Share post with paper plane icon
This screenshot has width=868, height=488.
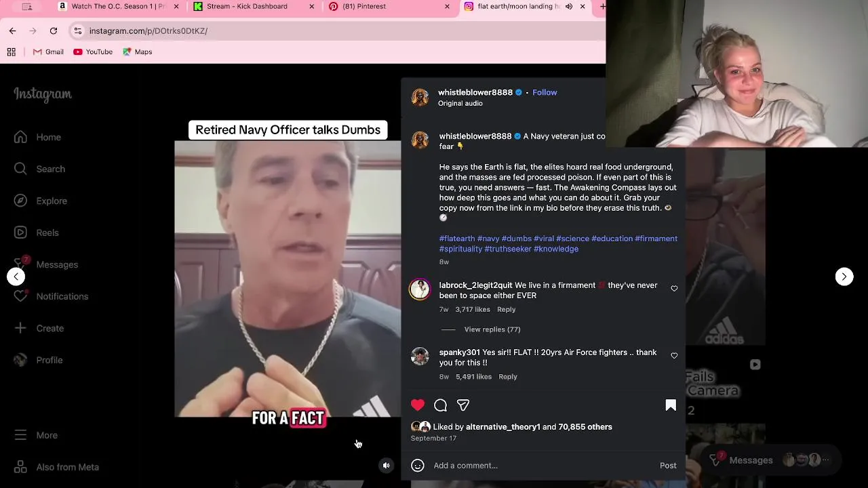pos(463,405)
